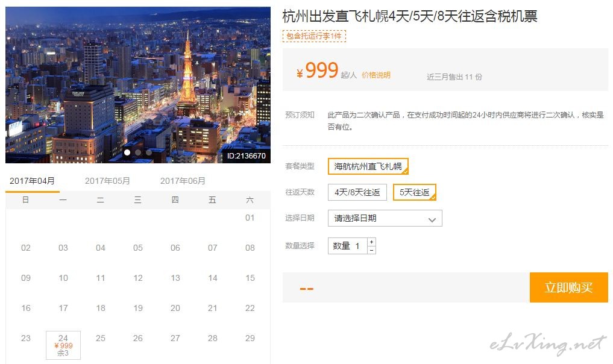Viewport: 613px width, 364px height.
Task: Click calendar date 05
Action: tap(138, 248)
